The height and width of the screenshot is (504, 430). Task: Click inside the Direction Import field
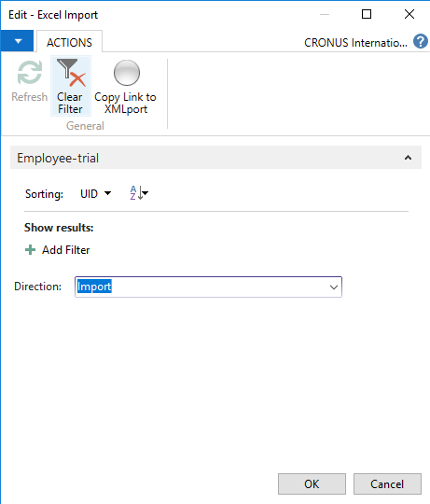coord(208,287)
